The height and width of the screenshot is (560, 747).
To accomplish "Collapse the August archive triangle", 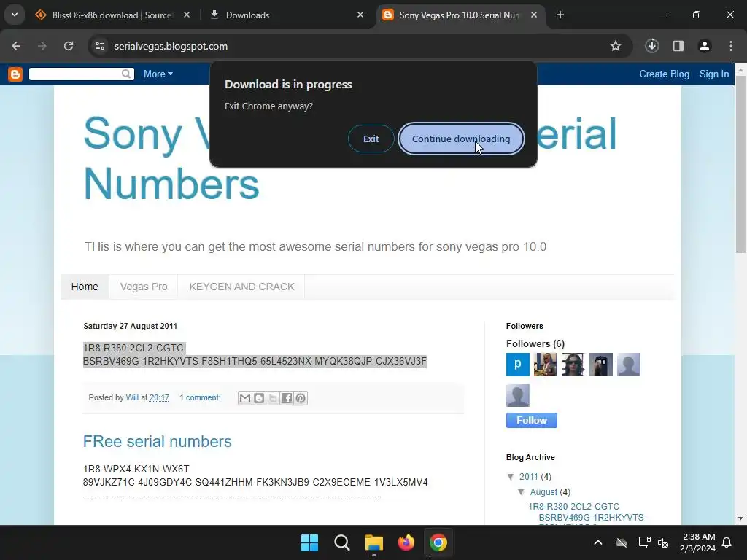I will coord(521,492).
